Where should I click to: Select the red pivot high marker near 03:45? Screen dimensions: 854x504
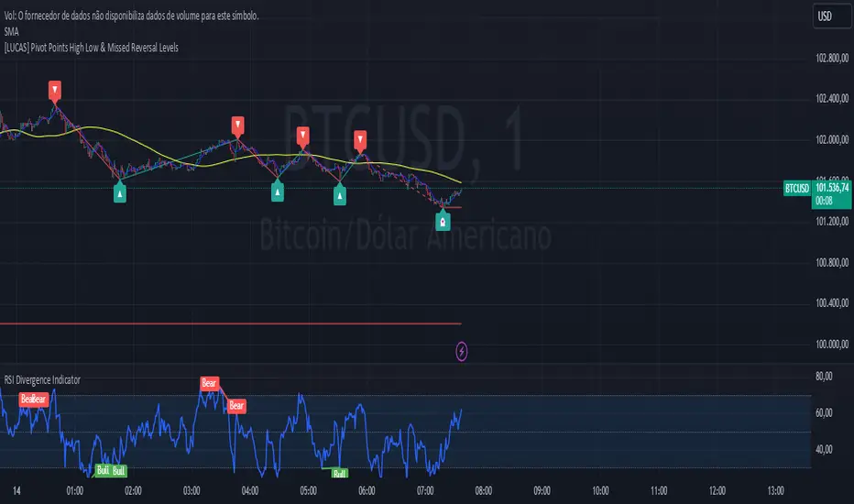237,126
